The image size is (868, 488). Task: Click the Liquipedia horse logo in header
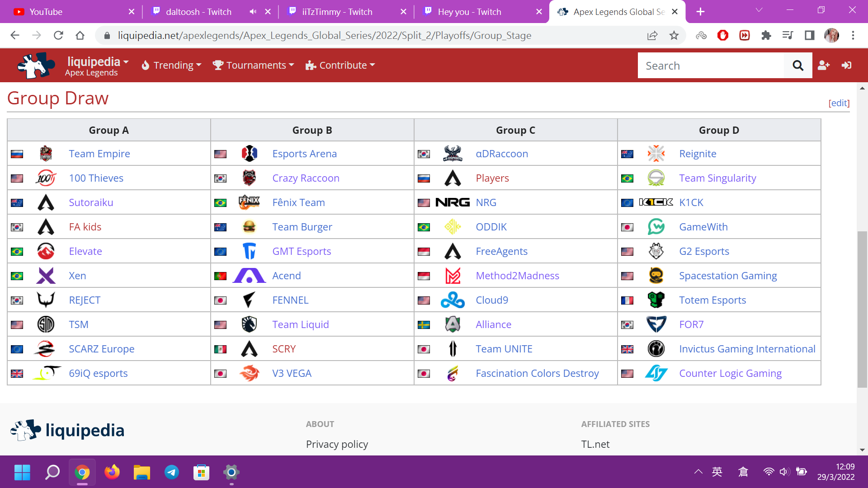pyautogui.click(x=36, y=66)
